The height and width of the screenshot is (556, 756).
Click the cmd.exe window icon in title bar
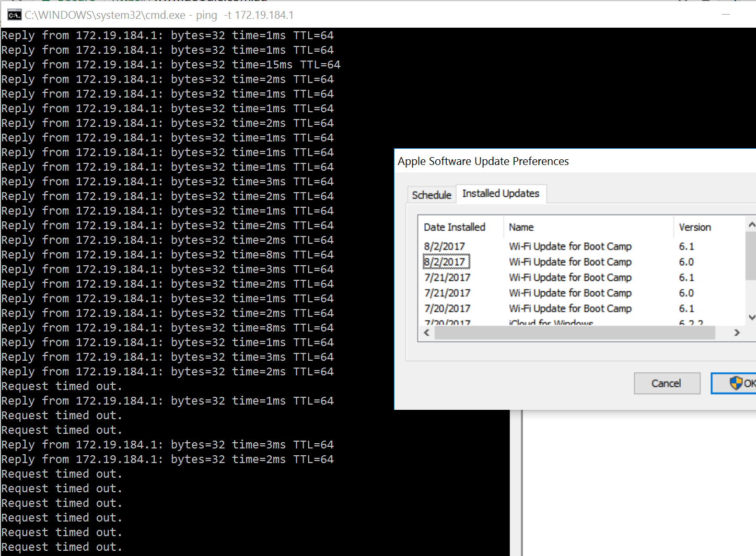(x=15, y=15)
